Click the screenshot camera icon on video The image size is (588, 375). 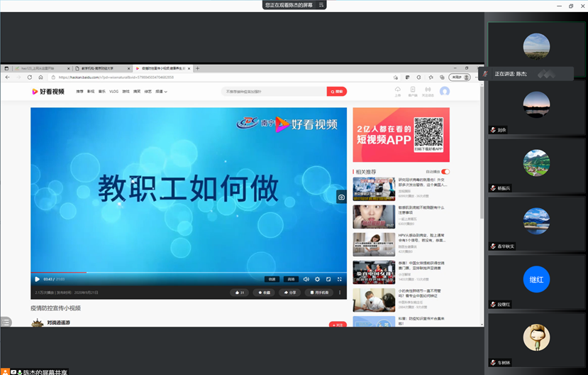pos(341,197)
